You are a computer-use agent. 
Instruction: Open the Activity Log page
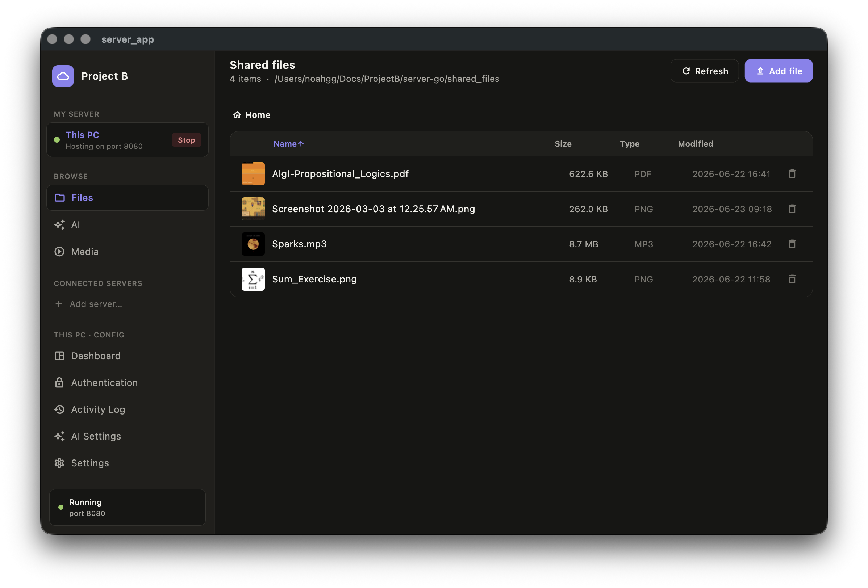click(x=127, y=409)
